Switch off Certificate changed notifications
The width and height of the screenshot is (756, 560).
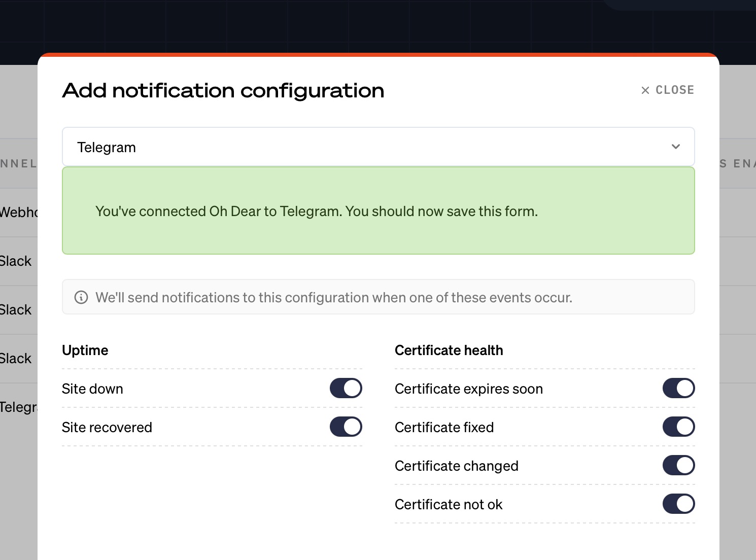pos(678,466)
